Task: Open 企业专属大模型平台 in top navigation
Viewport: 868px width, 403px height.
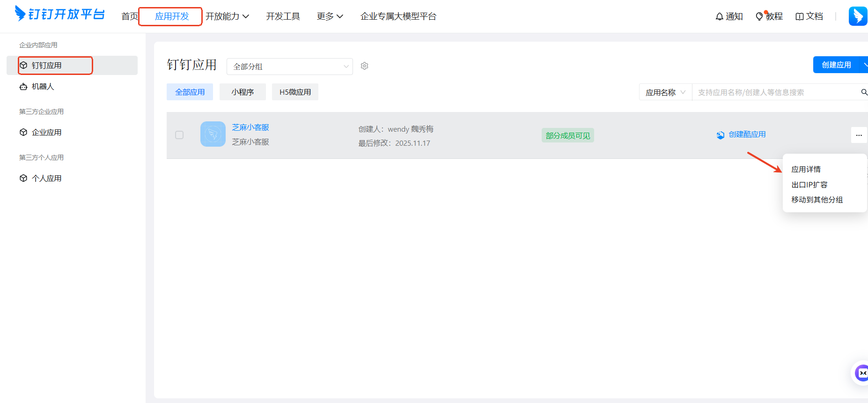Action: 398,16
